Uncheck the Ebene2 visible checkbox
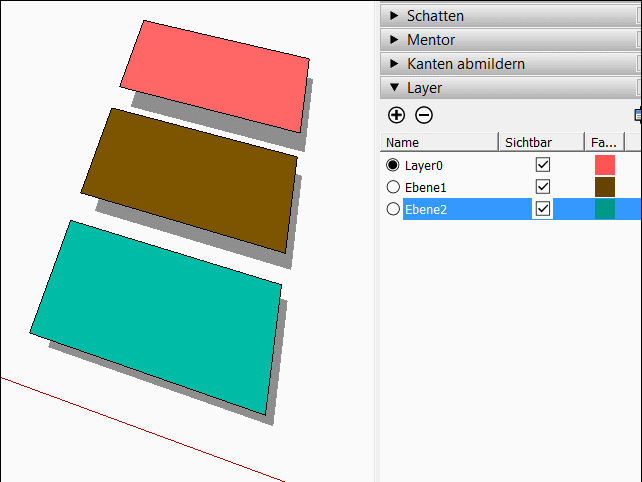Screen dimensions: 642x482 (x=543, y=209)
